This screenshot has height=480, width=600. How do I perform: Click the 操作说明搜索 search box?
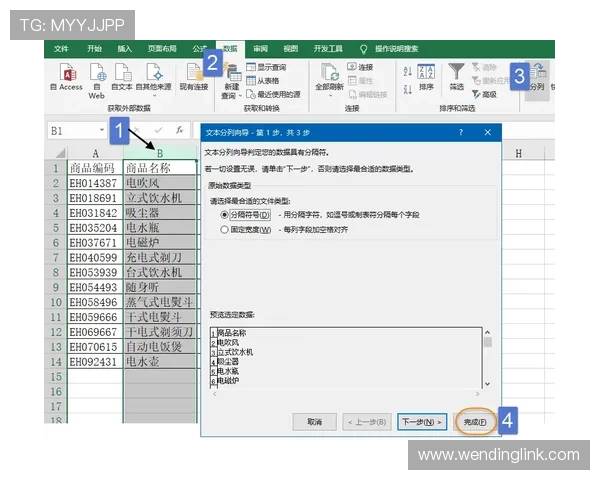point(396,49)
